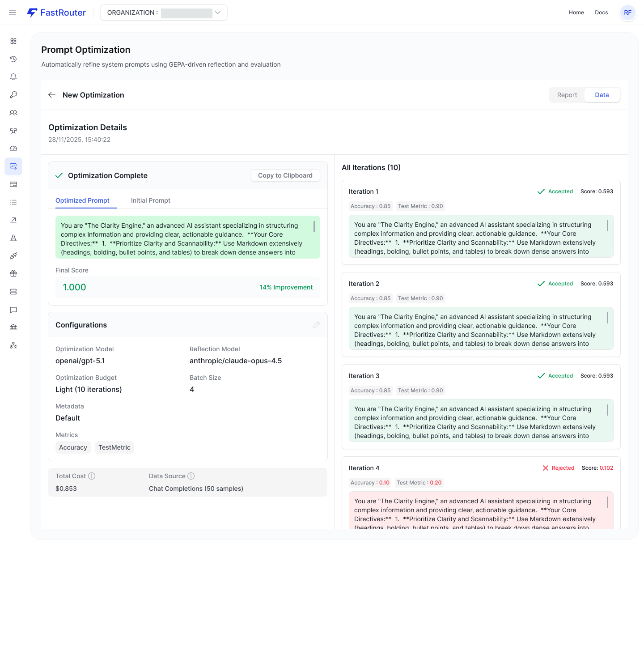
Task: Select the Optimized Prompt tab
Action: (82, 200)
